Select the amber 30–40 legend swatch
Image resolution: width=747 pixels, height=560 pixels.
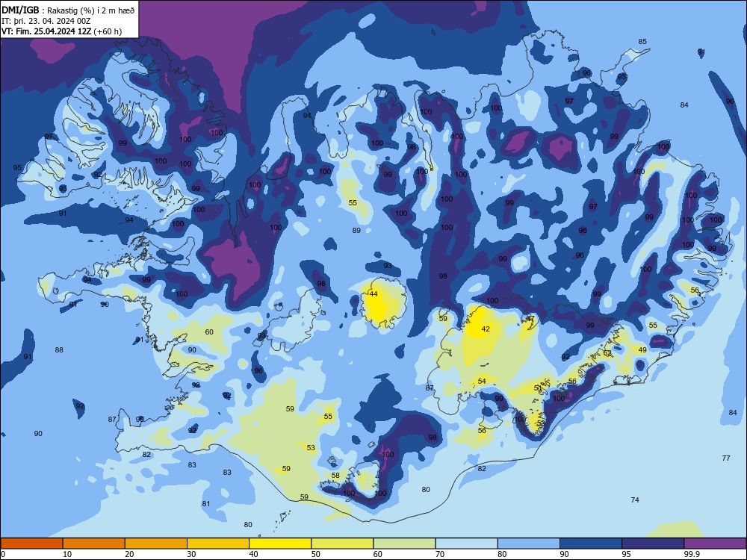(x=218, y=544)
